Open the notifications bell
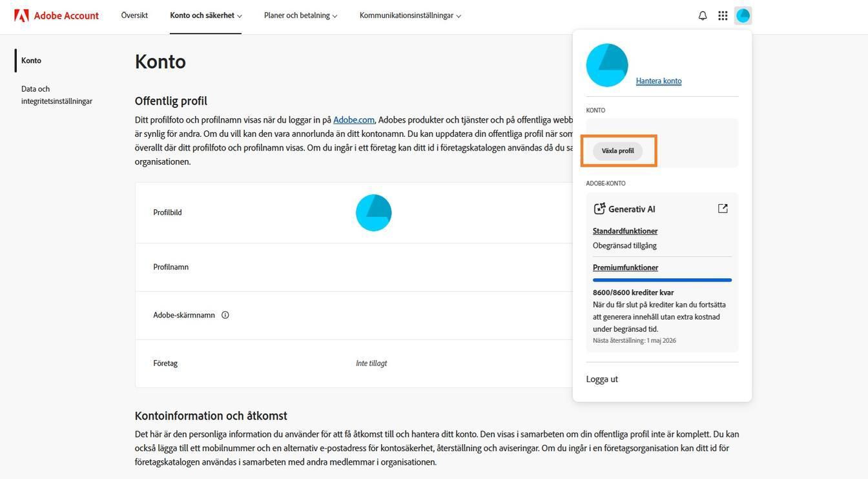The height and width of the screenshot is (479, 868). (x=703, y=15)
